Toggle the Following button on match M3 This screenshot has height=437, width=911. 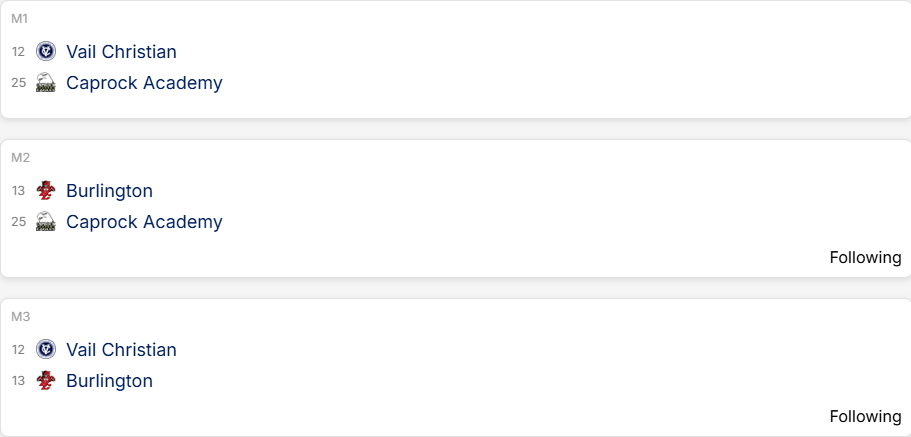(865, 417)
